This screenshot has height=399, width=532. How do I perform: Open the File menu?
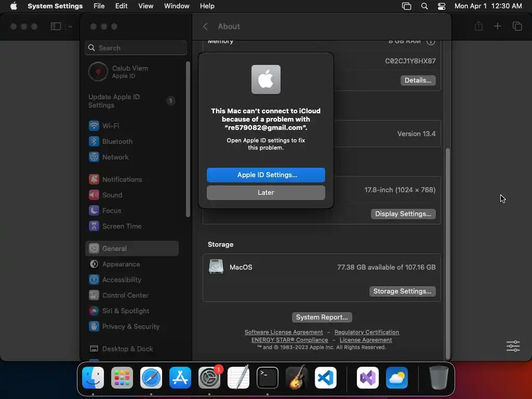(99, 6)
